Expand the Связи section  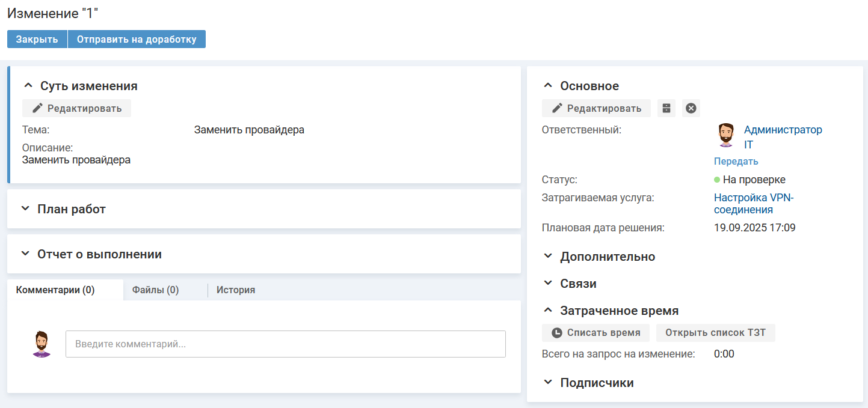547,284
